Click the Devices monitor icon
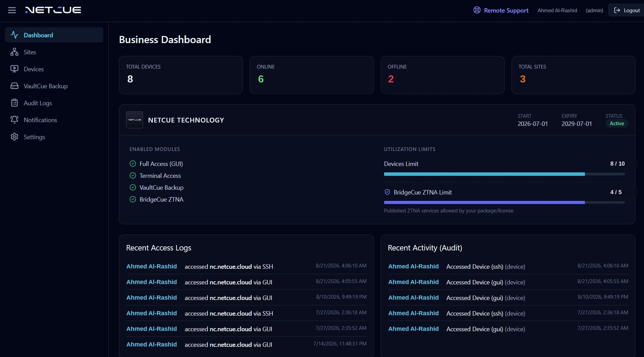Image resolution: width=644 pixels, height=357 pixels. [14, 69]
